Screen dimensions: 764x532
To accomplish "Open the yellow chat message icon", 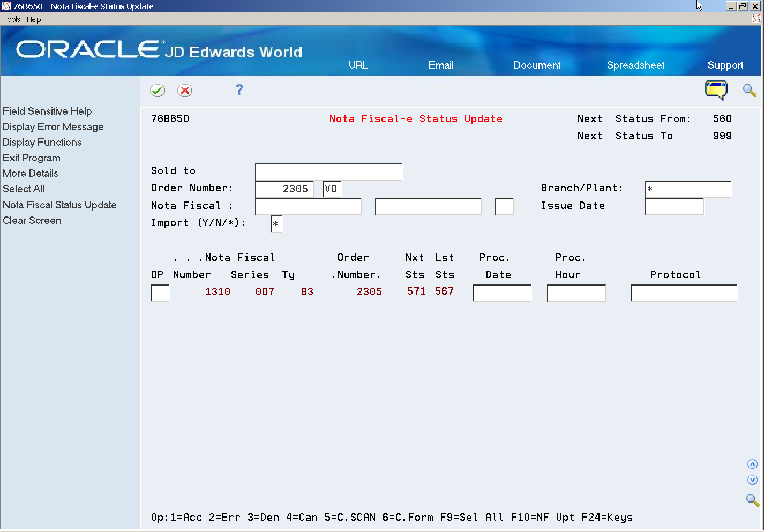I will 716,90.
